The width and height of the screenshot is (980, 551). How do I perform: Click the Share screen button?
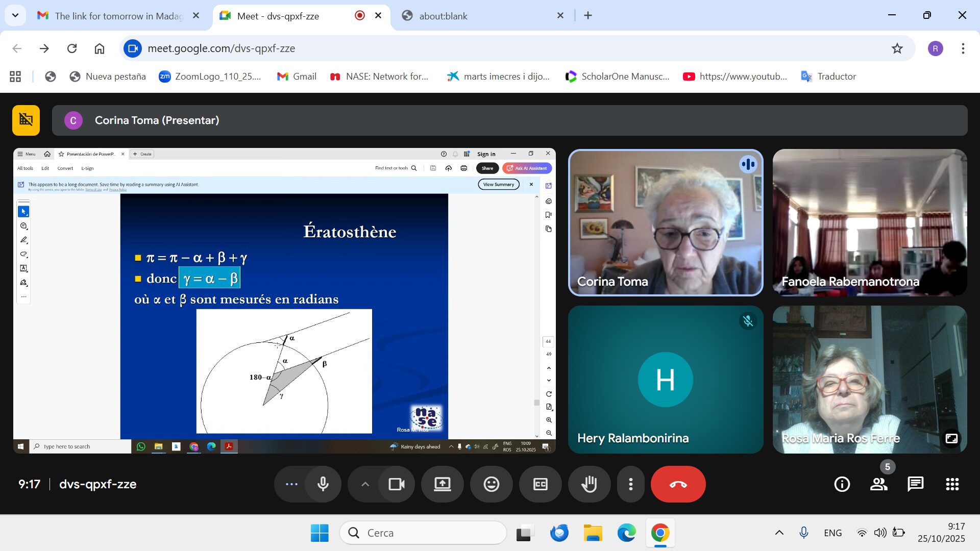442,484
